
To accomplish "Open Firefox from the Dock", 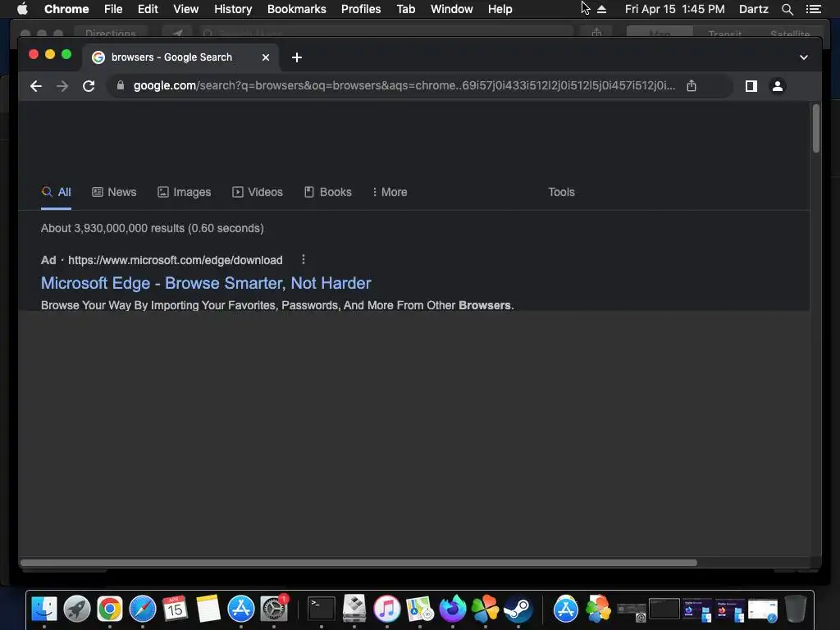I will coord(453,609).
